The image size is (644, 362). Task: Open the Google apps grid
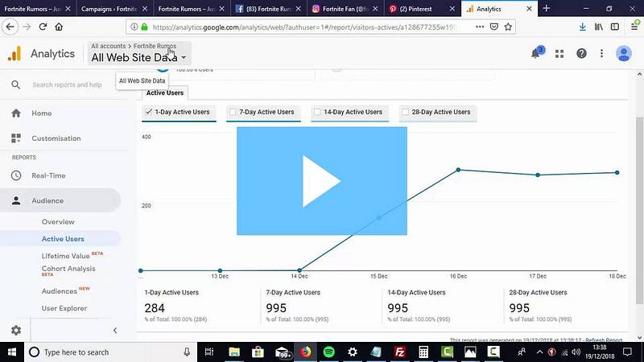tap(559, 54)
